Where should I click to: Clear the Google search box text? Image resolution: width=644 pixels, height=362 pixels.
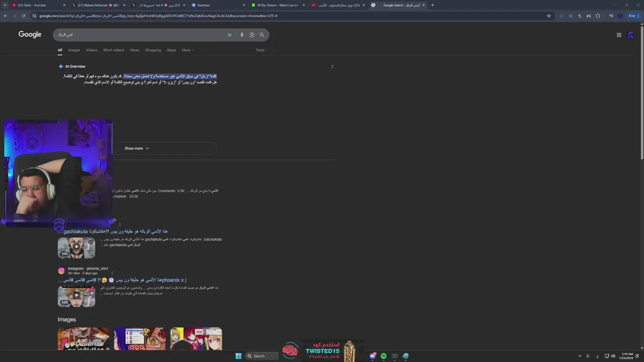pyautogui.click(x=229, y=35)
